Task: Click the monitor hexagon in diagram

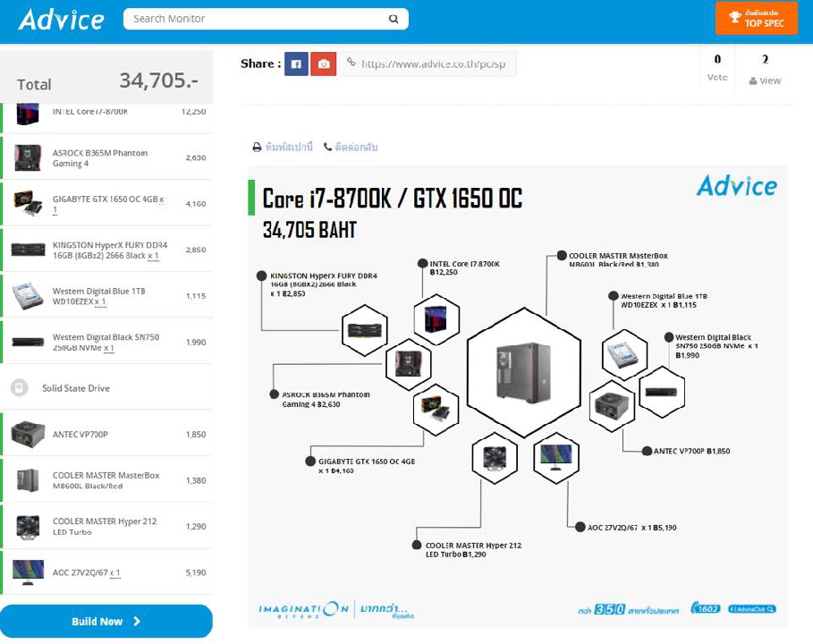Action: pyautogui.click(x=555, y=458)
